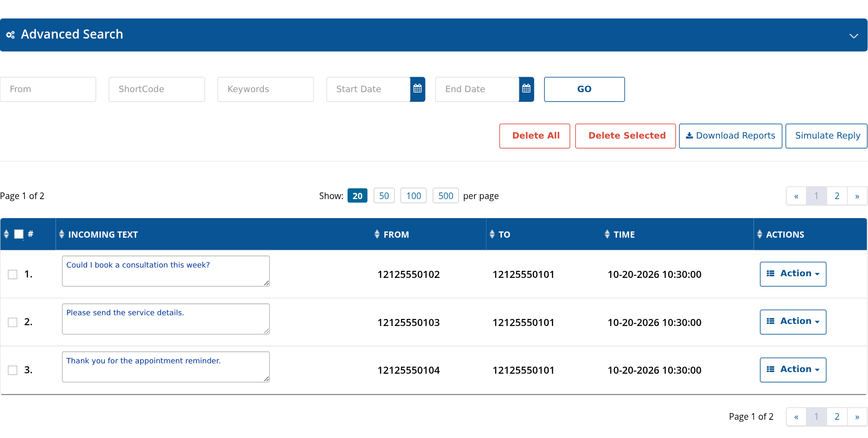Open the Start Date calendar picker
This screenshot has width=868, height=438.
(418, 89)
